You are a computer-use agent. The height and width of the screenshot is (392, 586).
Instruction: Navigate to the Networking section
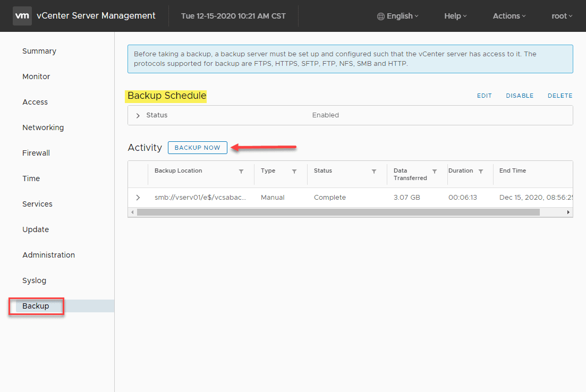pyautogui.click(x=43, y=127)
